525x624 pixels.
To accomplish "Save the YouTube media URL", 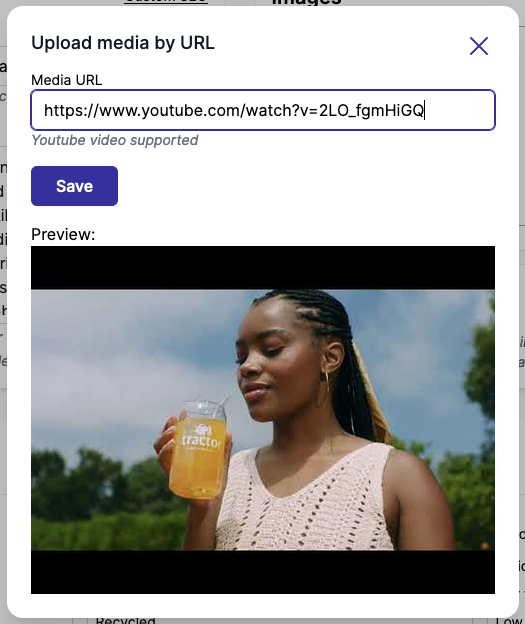I will [x=74, y=186].
